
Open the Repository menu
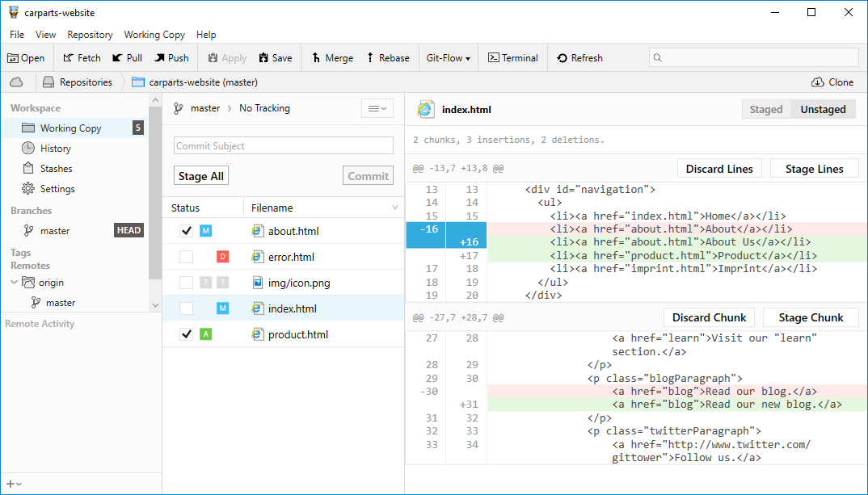pyautogui.click(x=91, y=34)
